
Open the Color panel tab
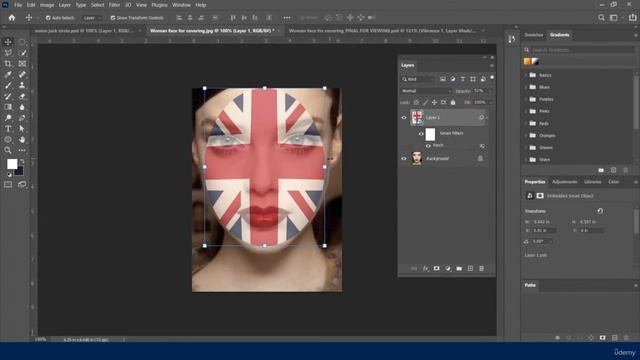point(614,182)
